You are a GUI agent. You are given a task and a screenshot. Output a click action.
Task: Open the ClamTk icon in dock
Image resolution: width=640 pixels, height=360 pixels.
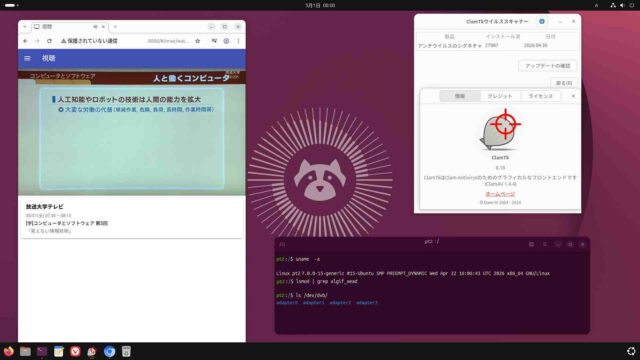pyautogui.click(x=92, y=351)
